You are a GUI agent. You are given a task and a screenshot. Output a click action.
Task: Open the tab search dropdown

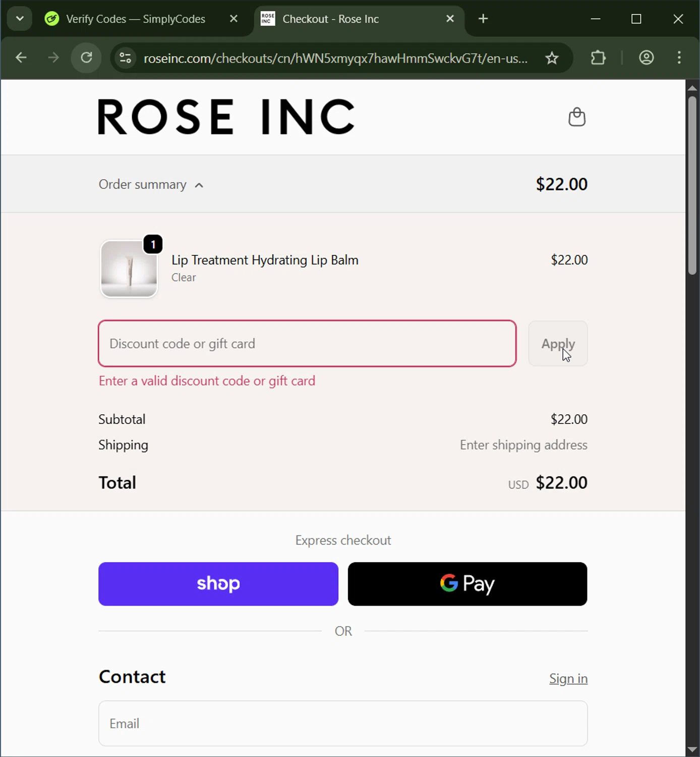[x=20, y=19]
